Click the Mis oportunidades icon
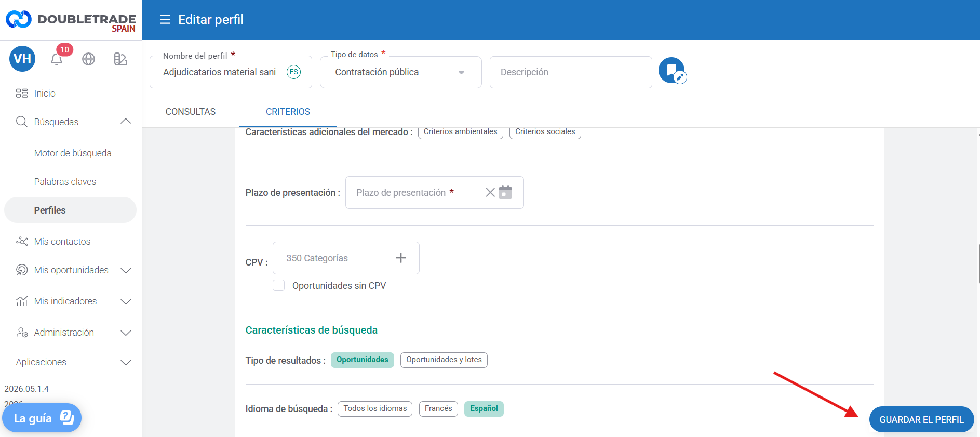The width and height of the screenshot is (980, 437). coord(22,270)
